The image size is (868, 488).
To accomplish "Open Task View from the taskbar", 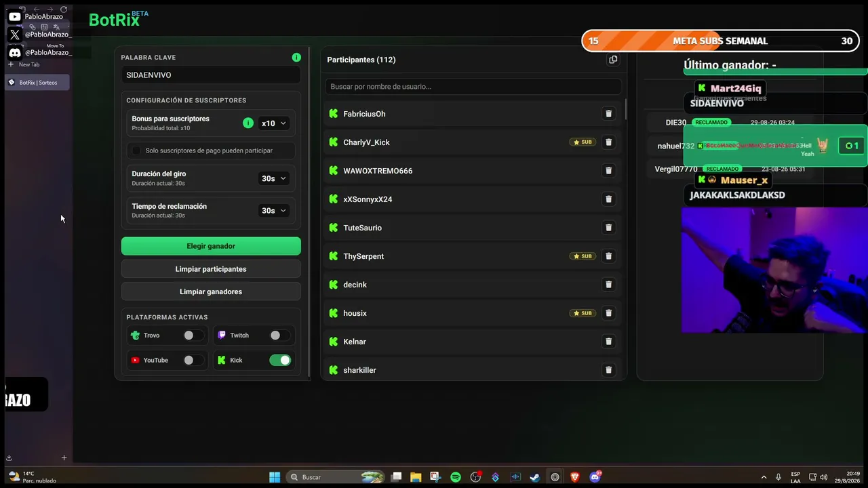I will click(x=396, y=477).
